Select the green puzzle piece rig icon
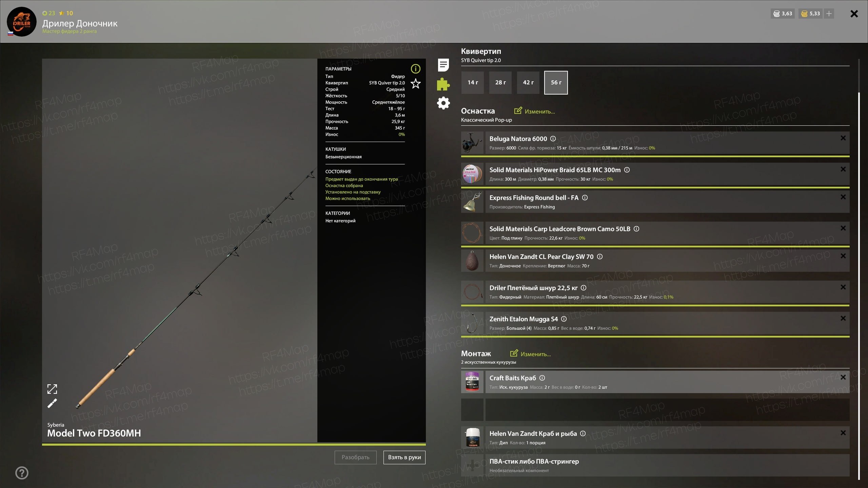 [x=443, y=84]
